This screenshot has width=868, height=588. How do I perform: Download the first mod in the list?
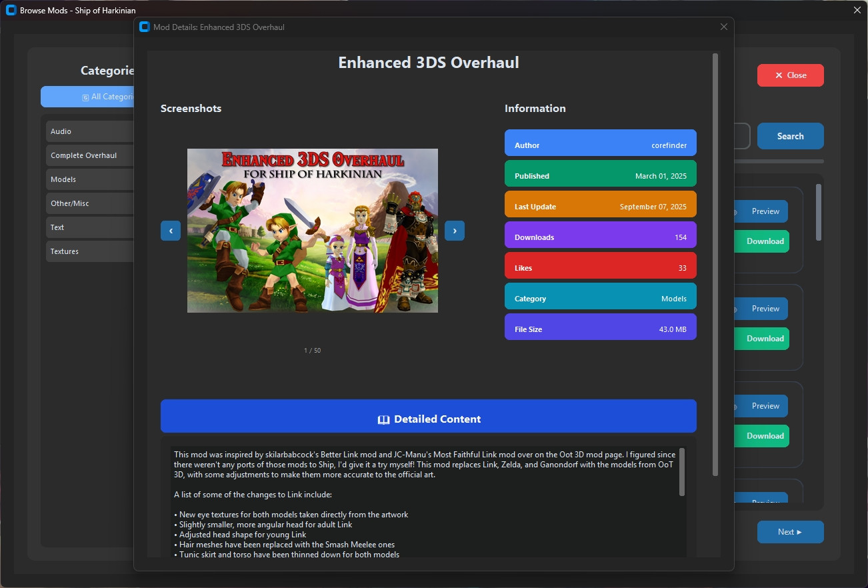pos(761,241)
